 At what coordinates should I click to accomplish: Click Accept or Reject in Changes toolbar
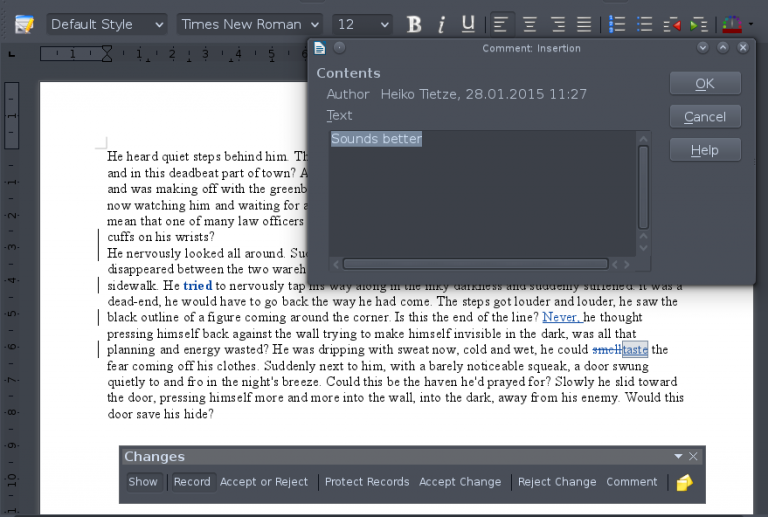click(264, 481)
